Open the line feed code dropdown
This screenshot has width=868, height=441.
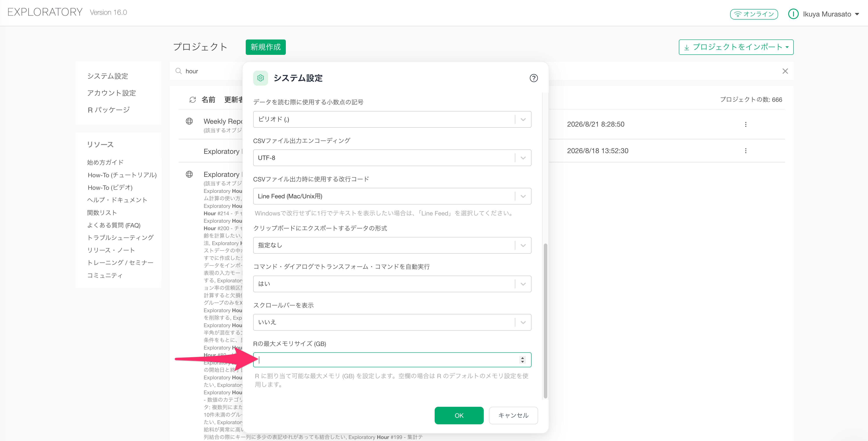click(x=392, y=196)
